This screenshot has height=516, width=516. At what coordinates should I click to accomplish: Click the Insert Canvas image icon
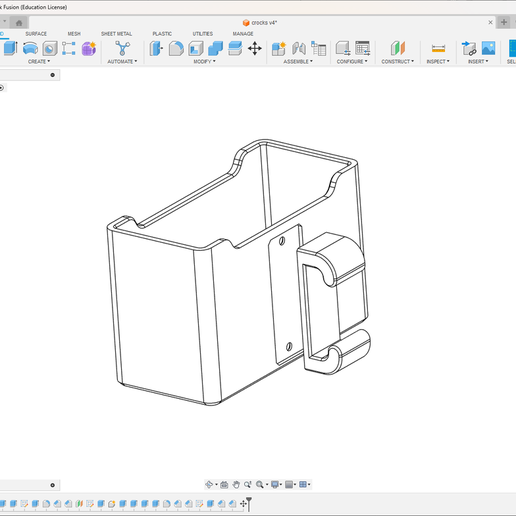pos(489,48)
